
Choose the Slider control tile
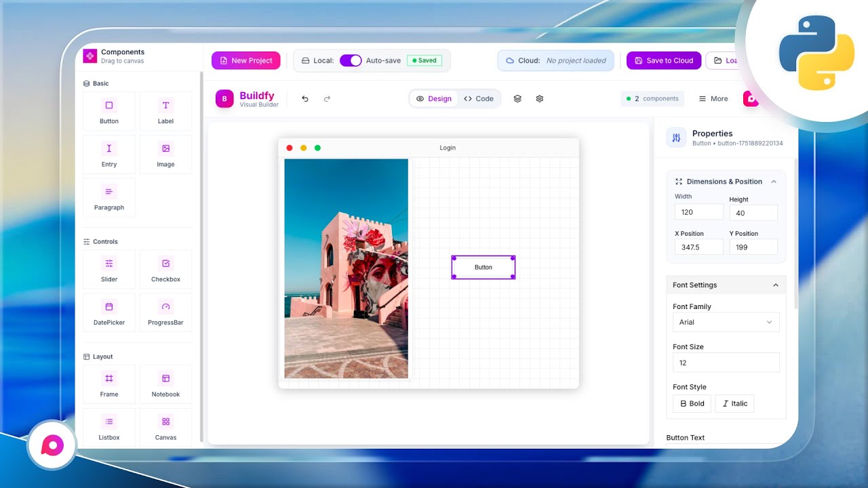(109, 270)
